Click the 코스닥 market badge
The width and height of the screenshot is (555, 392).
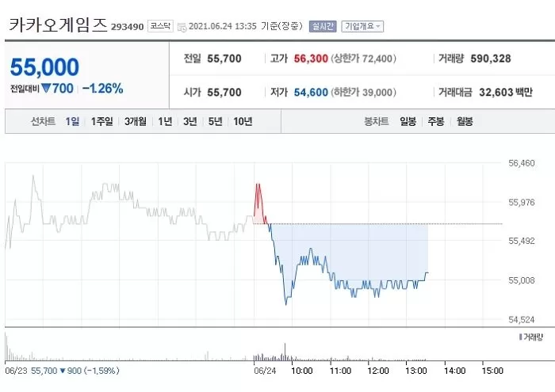coord(161,26)
